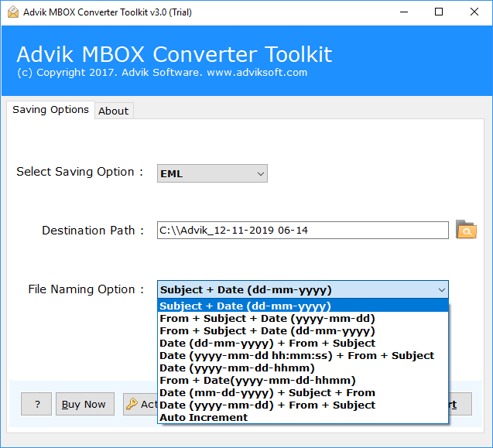Switch to the About tab
Viewport: 493px width, 448px height.
[114, 111]
